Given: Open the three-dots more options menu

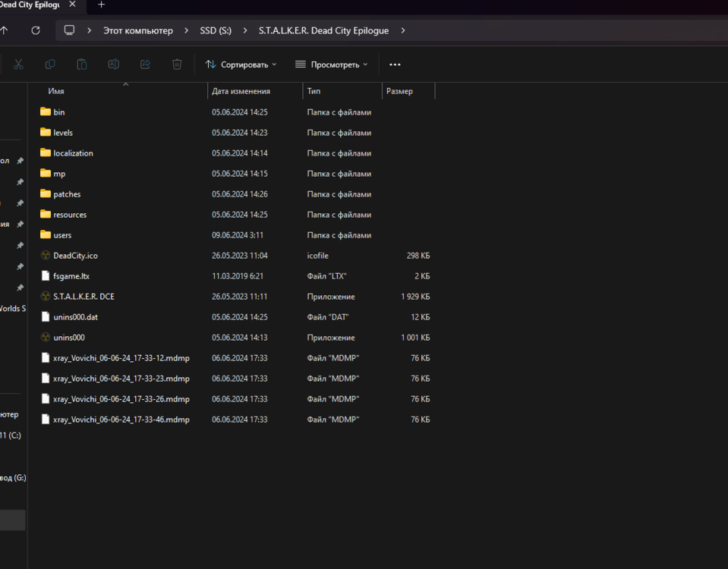Looking at the screenshot, I should 395,64.
